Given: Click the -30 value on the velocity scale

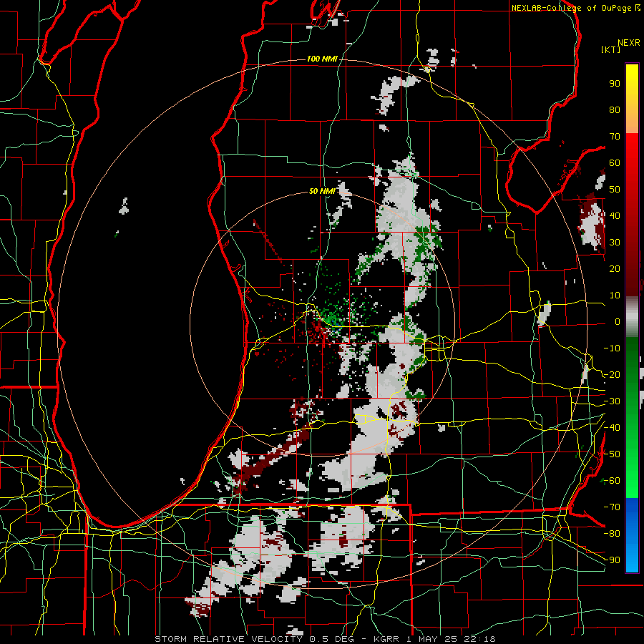Looking at the screenshot, I should (612, 401).
